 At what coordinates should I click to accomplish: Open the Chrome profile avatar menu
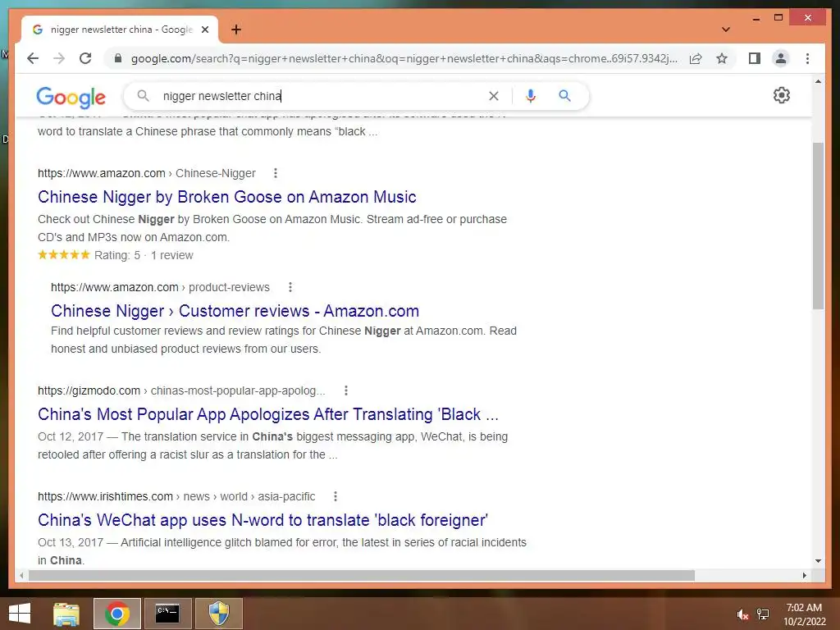(781, 58)
